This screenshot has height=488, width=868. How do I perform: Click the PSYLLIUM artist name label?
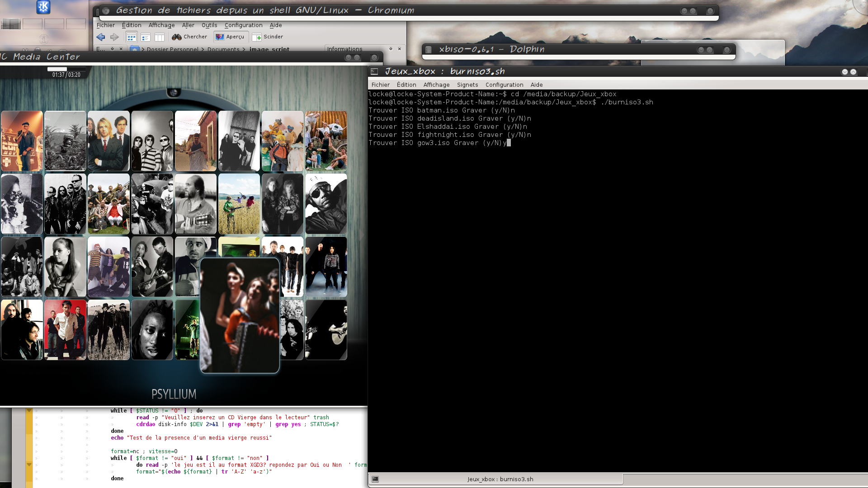174,394
